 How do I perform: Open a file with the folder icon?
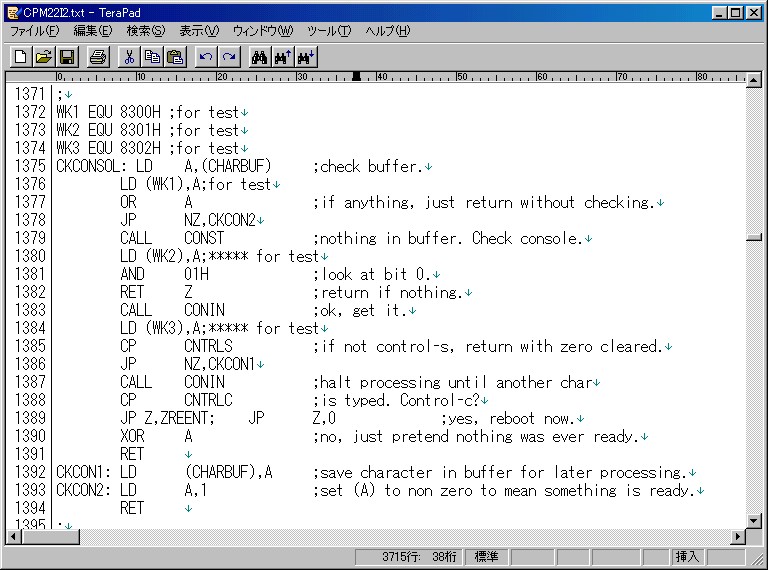(x=44, y=57)
